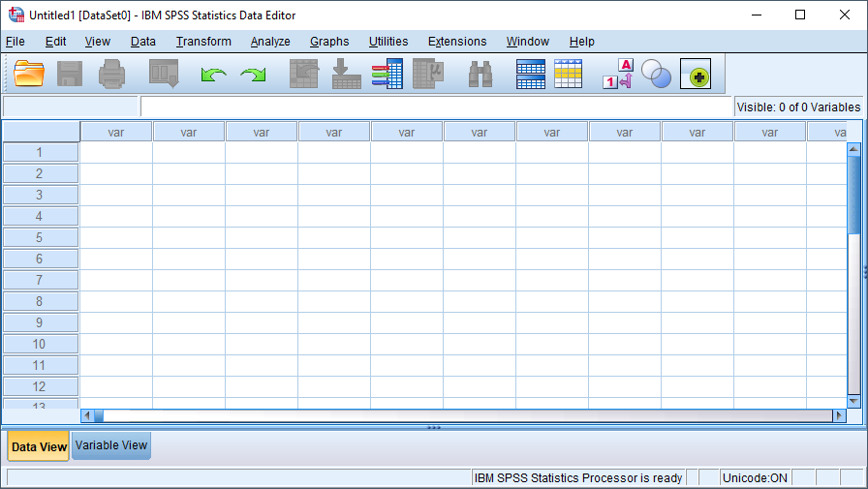
Task: Click the Undo green arrow icon
Action: click(x=214, y=75)
